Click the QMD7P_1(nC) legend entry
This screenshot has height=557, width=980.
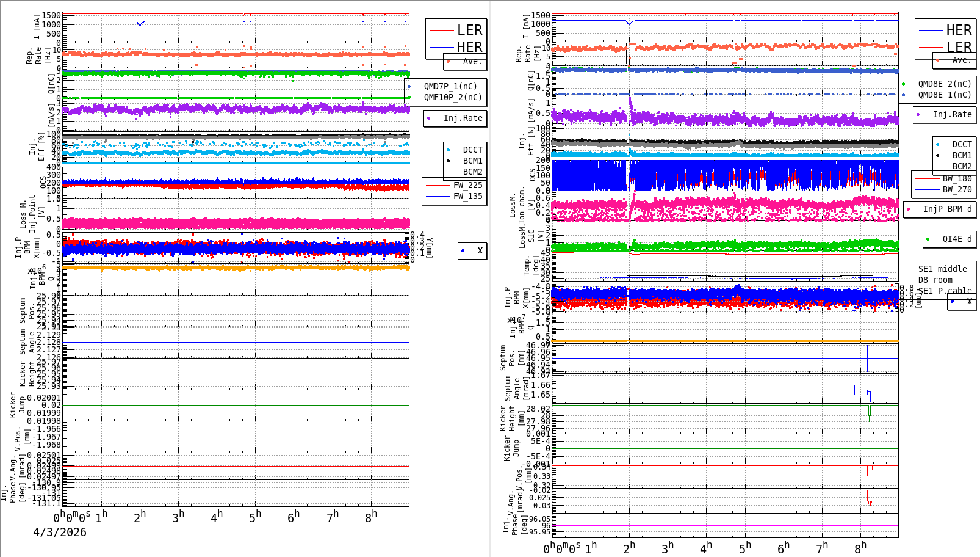pyautogui.click(x=451, y=86)
